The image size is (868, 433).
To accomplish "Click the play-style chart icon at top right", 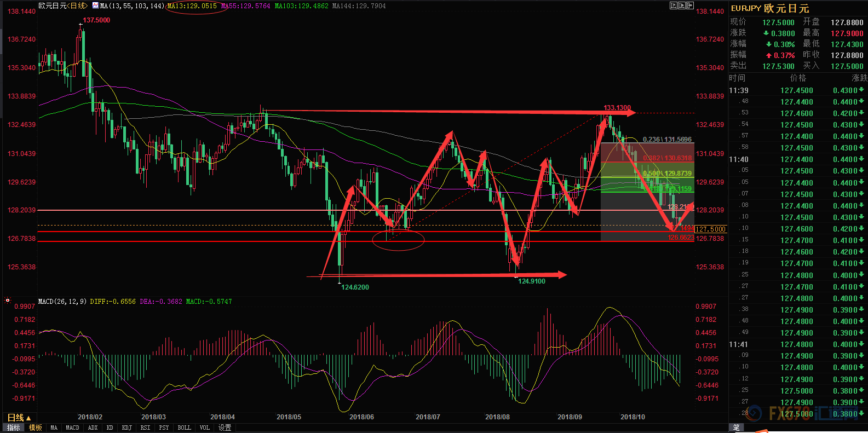I will [682, 5].
